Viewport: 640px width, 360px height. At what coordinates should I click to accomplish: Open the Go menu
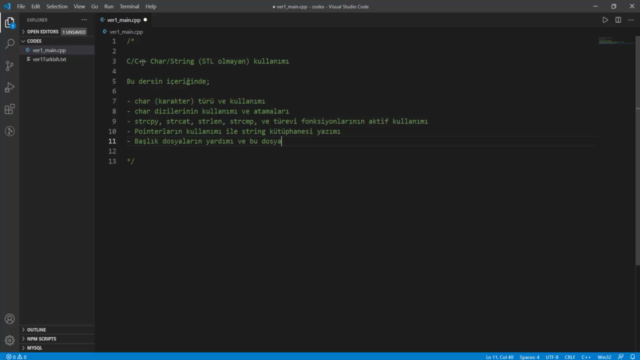point(94,7)
